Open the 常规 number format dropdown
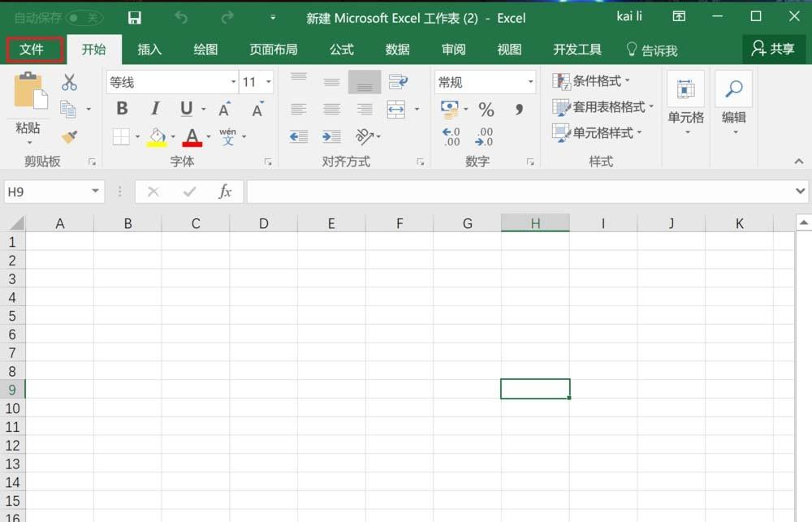This screenshot has height=522, width=812. (529, 81)
